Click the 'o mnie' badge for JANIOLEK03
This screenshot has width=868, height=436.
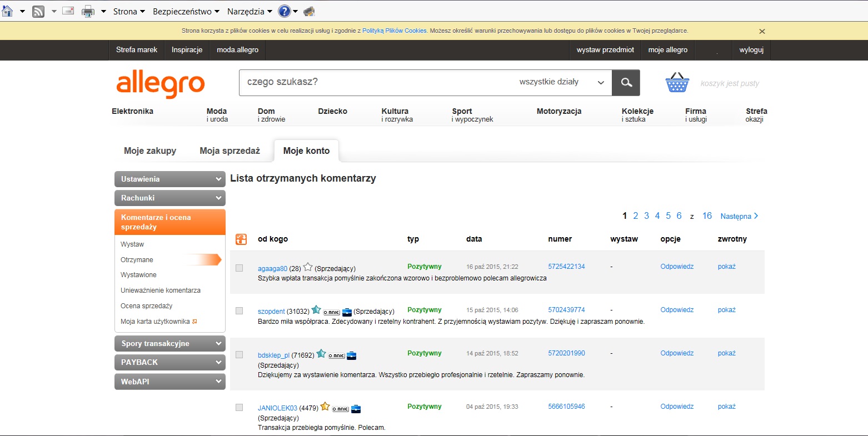coord(341,409)
